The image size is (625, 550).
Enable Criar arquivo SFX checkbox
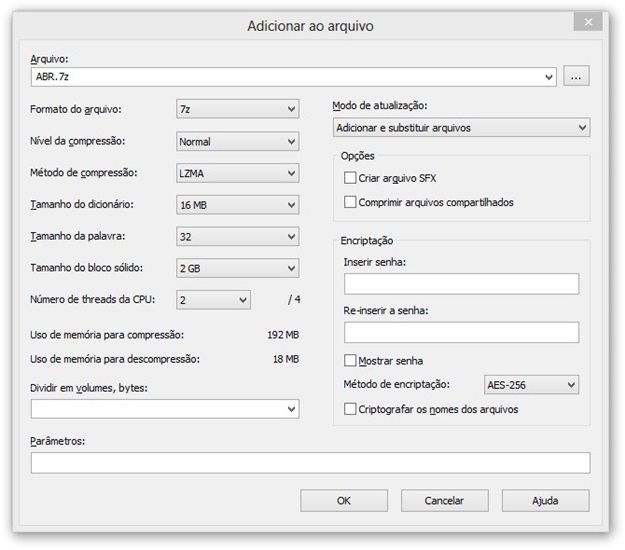tap(350, 178)
